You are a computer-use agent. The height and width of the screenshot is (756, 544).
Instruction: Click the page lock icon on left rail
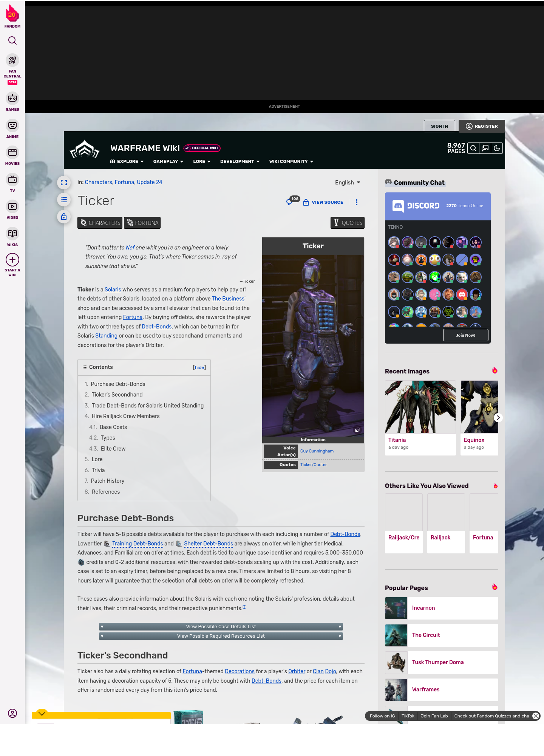click(x=64, y=217)
